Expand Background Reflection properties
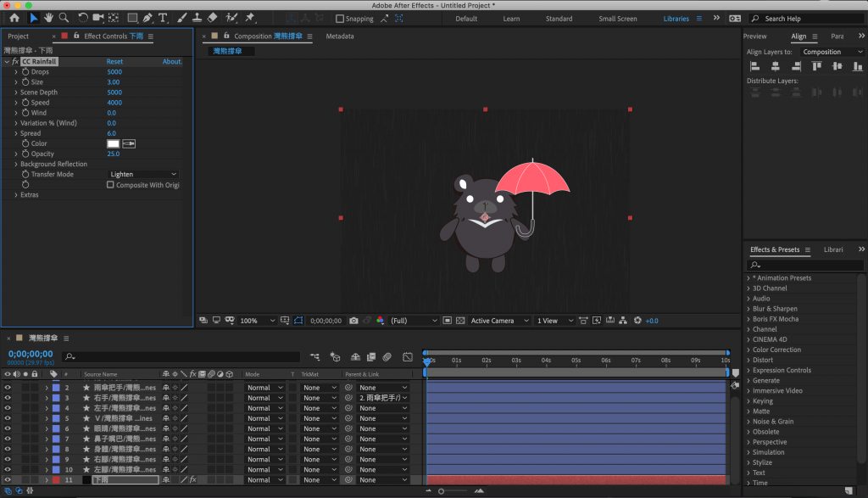The image size is (868, 498). click(16, 164)
